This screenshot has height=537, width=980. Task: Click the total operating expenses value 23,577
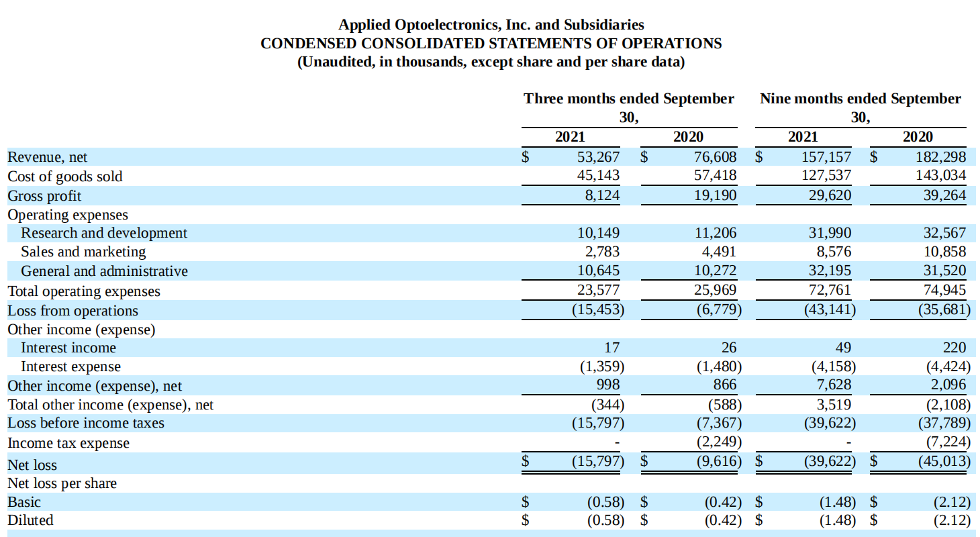599,290
